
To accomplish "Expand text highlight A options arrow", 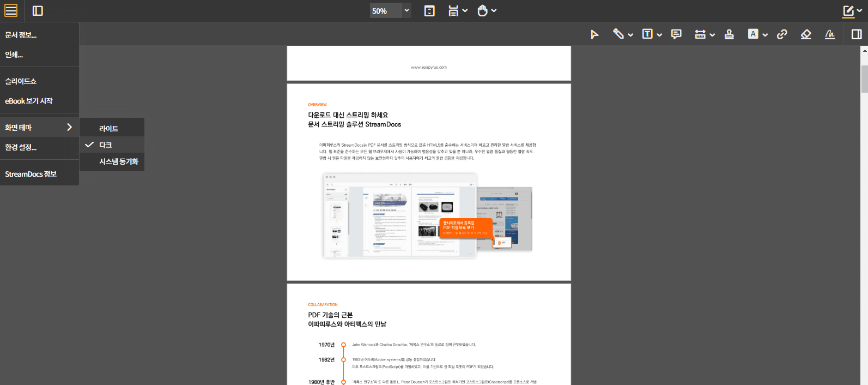I will tap(765, 34).
